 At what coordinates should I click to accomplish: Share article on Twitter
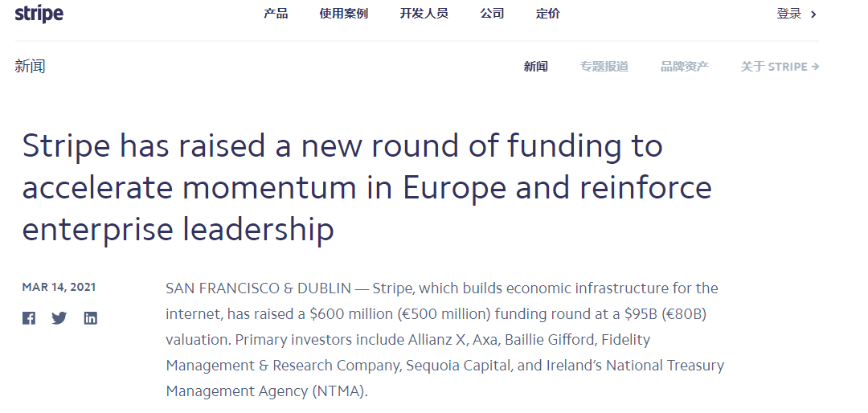59,318
